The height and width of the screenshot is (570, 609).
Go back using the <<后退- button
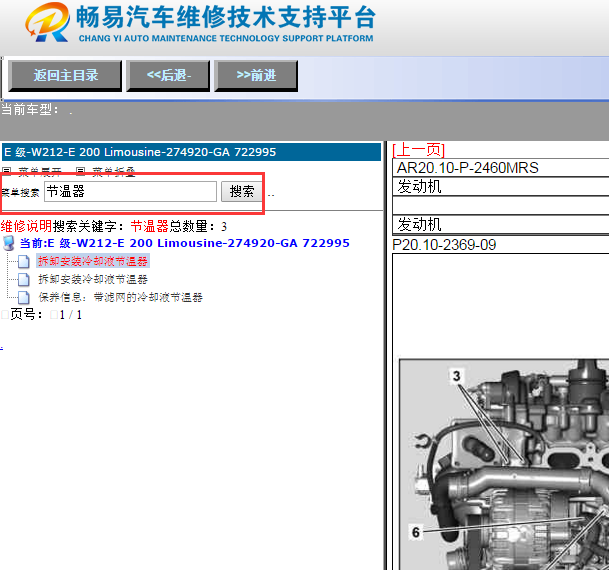[168, 76]
